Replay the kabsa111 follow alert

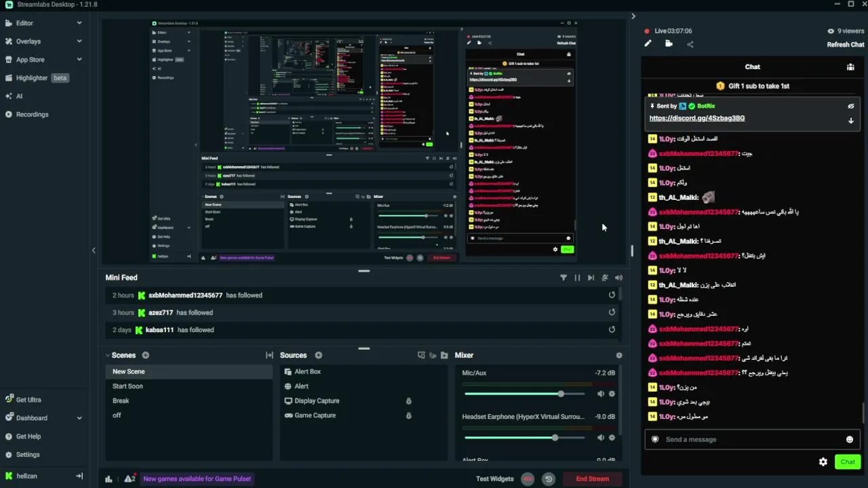(x=612, y=330)
